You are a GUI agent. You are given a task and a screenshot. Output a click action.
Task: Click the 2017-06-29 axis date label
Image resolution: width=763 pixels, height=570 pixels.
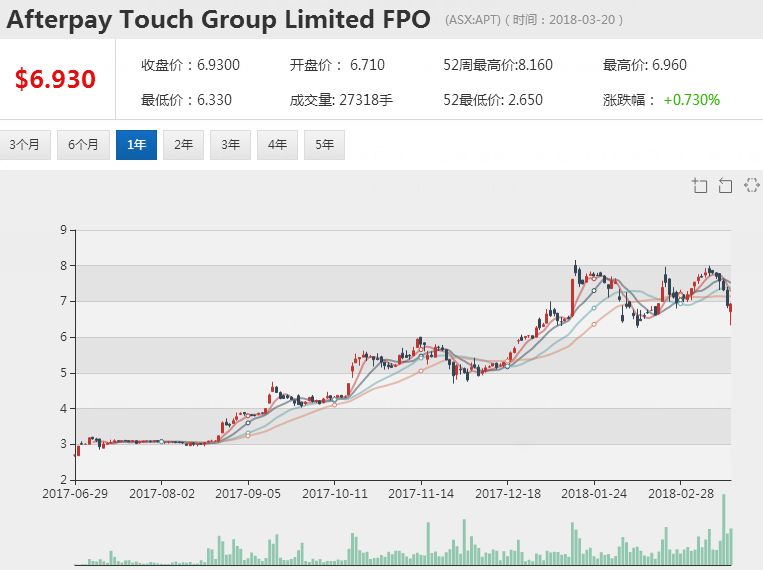(x=75, y=494)
